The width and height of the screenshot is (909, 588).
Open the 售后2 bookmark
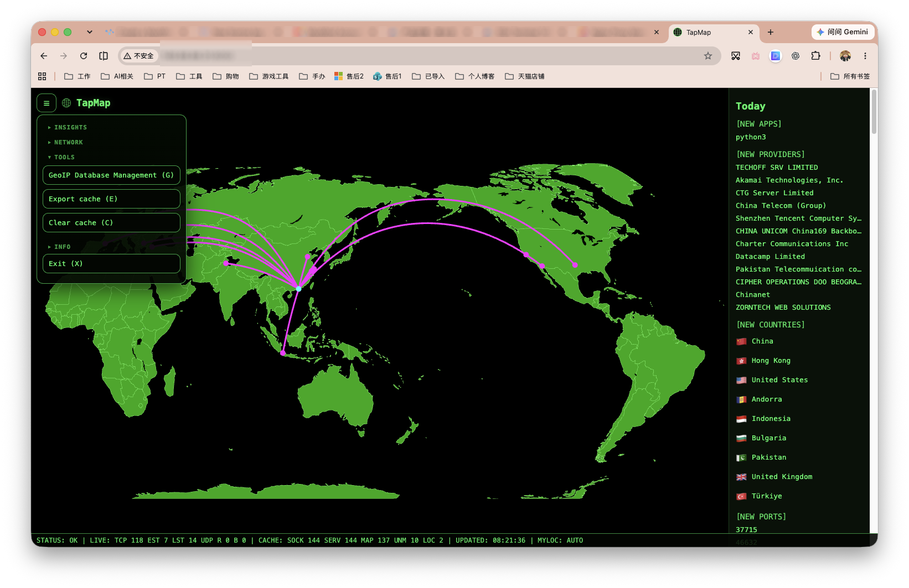pos(349,76)
